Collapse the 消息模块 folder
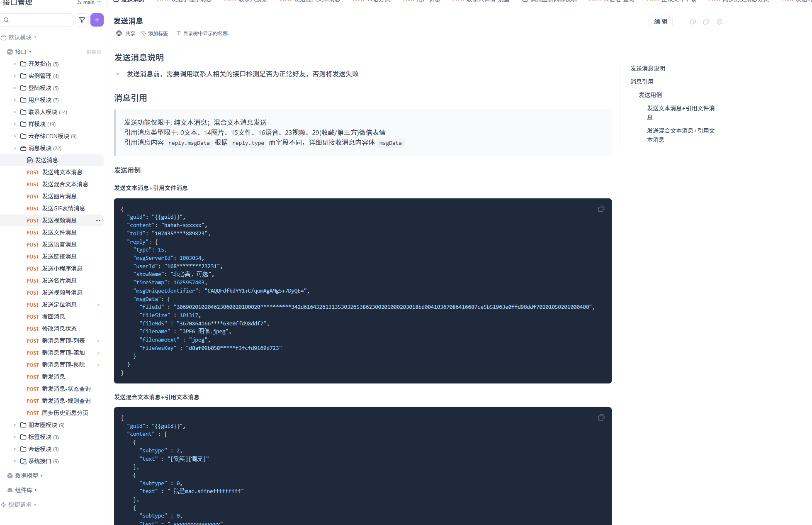 pyautogui.click(x=15, y=148)
